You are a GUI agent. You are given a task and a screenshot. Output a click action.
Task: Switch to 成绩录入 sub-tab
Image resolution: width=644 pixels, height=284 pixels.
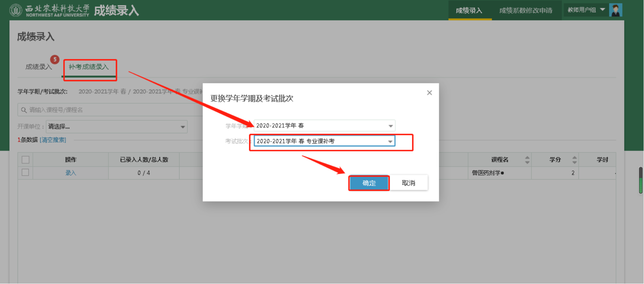(x=38, y=67)
